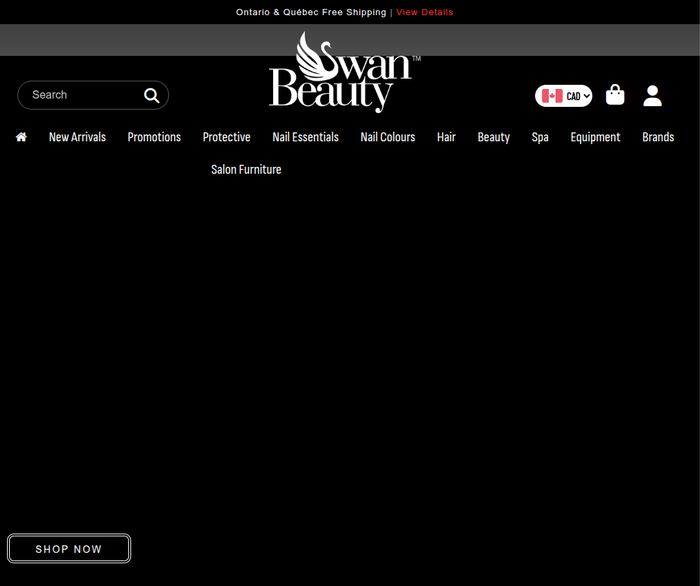The image size is (700, 586).
Task: Click the Swan Beauty logo
Action: 345,72
